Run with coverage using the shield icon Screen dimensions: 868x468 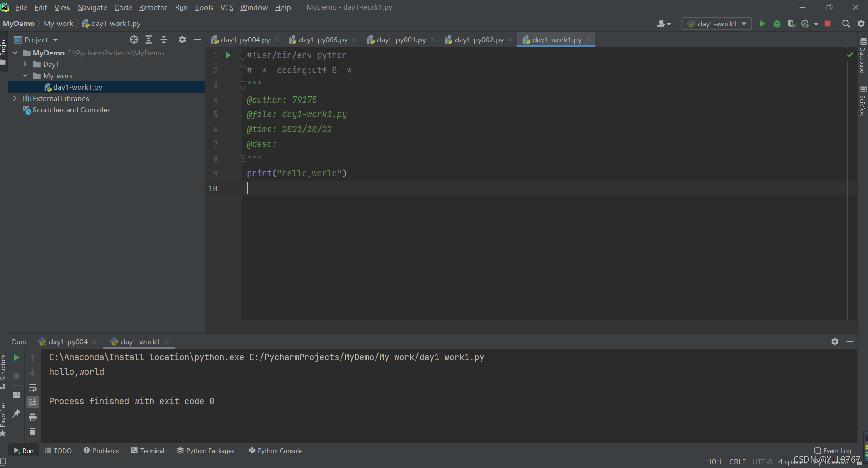(x=791, y=24)
